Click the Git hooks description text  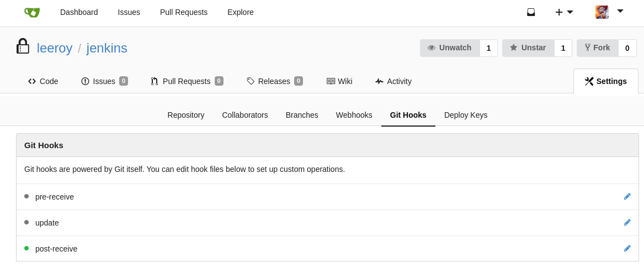[184, 170]
